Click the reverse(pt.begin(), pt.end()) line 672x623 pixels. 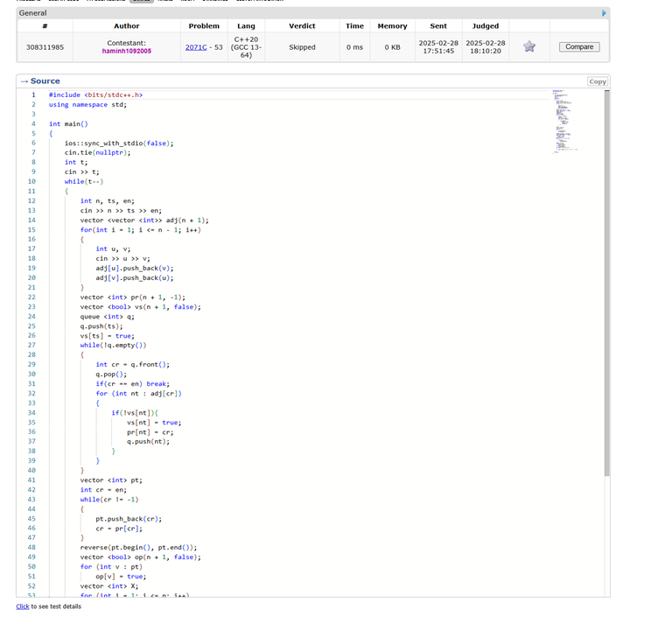138,547
